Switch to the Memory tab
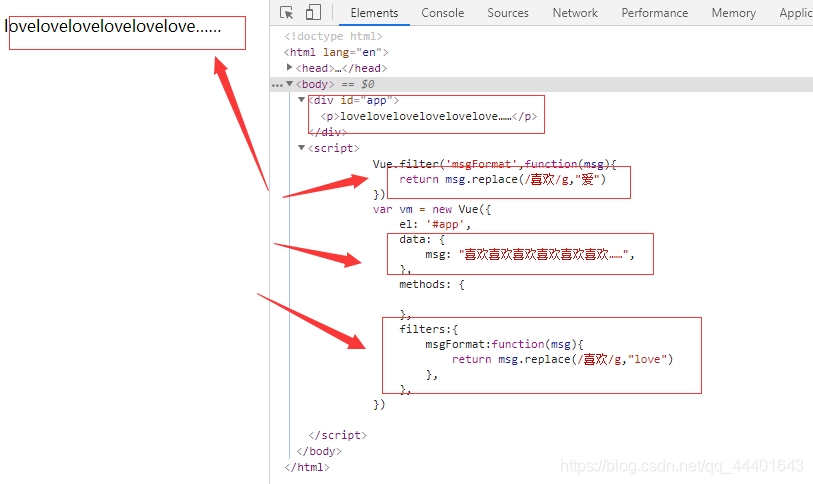Screen dimensions: 813x484 click(x=733, y=13)
